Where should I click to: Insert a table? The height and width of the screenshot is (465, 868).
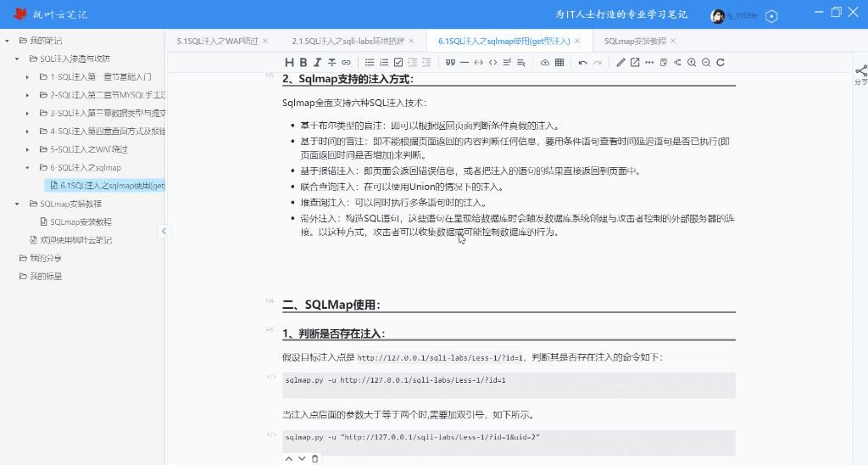click(x=559, y=62)
